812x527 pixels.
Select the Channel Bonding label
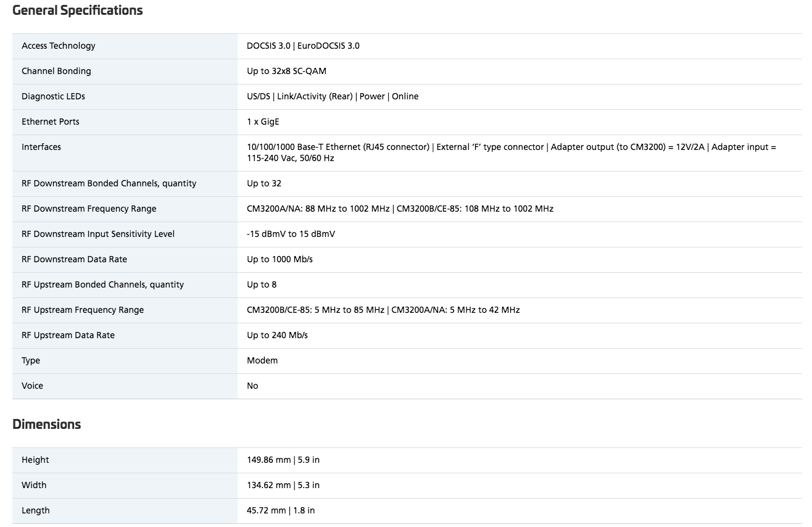tap(56, 71)
